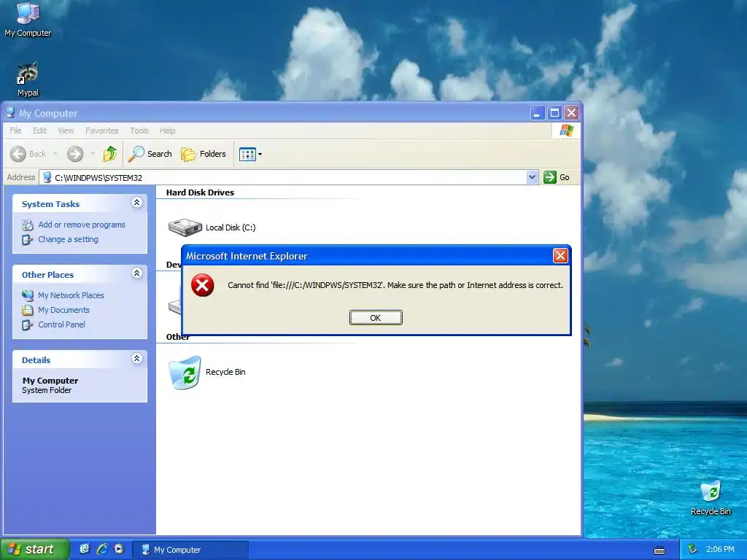Open the Mypal browser shortcut
Viewport: 747px width, 560px height.
28,79
